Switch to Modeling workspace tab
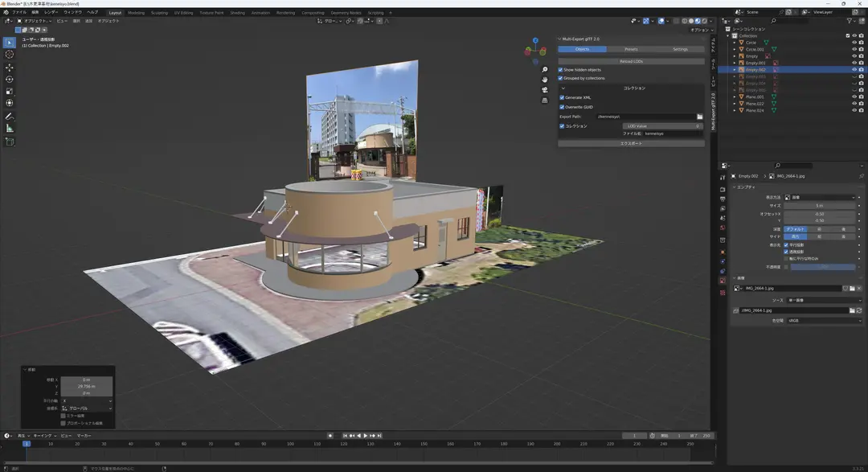 click(136, 13)
